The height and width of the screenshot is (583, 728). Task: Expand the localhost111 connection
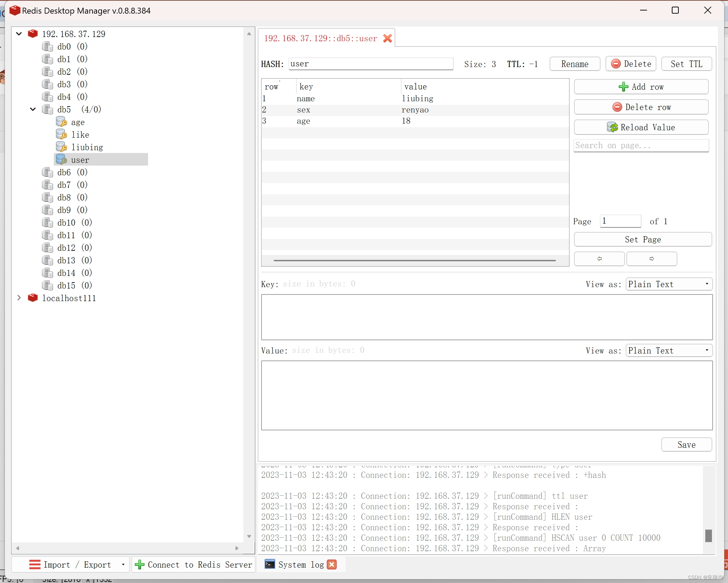(x=19, y=298)
